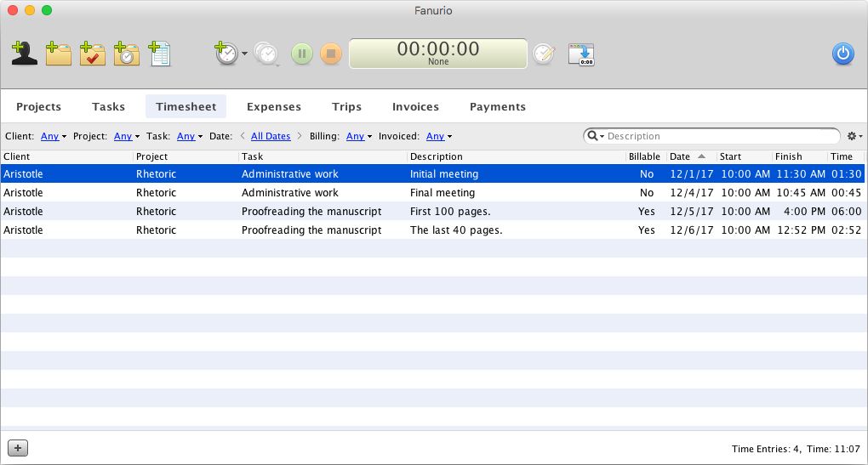Resume the previous timer
Viewport: 868px width, 465px height.
point(267,54)
